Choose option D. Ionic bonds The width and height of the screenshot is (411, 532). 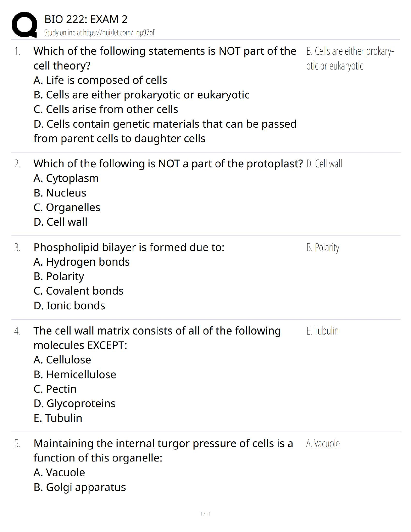click(70, 306)
